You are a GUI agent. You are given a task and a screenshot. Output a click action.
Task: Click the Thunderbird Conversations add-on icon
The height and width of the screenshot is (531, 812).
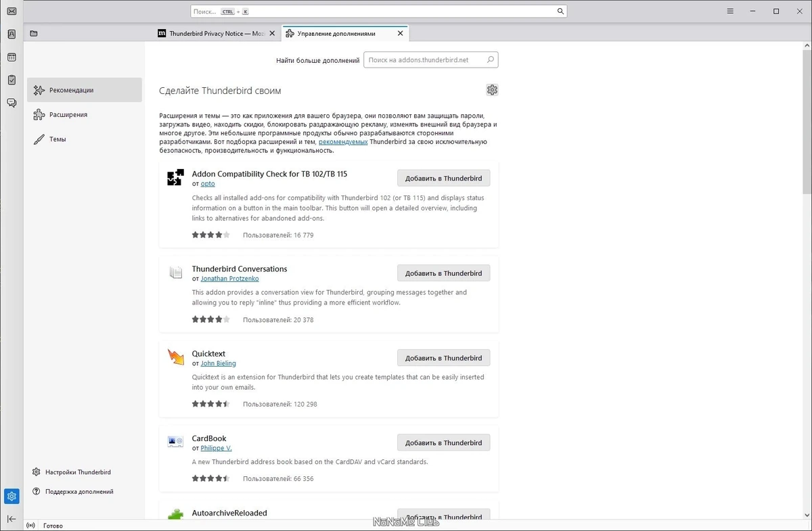click(x=175, y=273)
